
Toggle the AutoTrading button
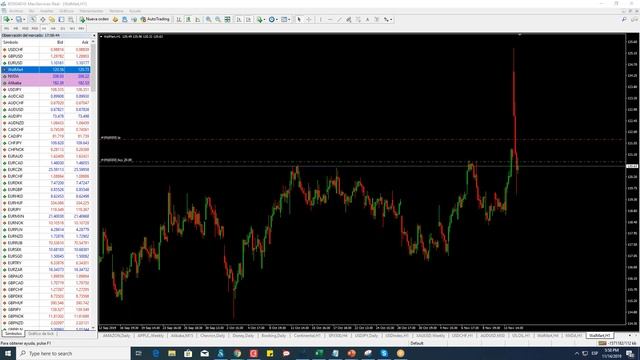[x=155, y=19]
